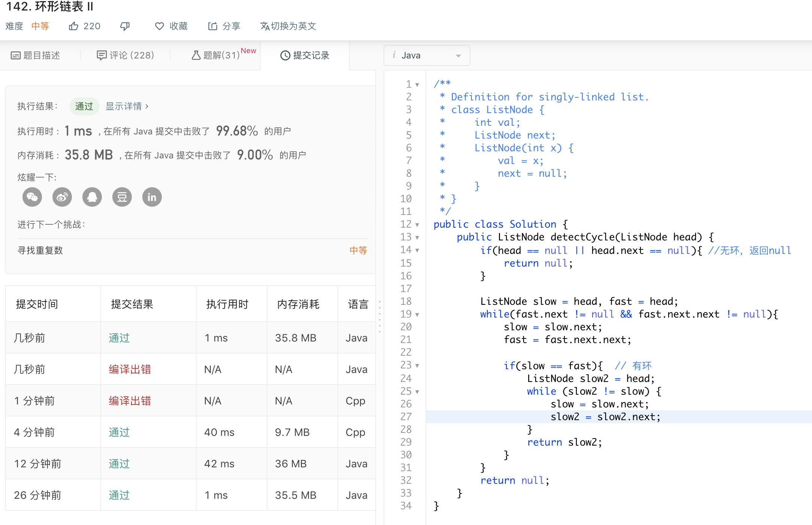Share result via QQ penguin icon
This screenshot has width=812, height=525.
coord(92,197)
